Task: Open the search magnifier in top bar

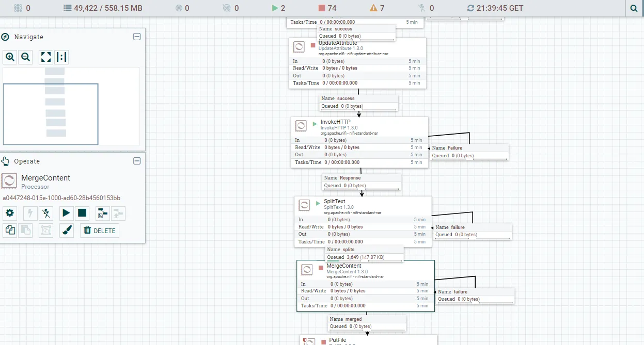Action: point(634,8)
